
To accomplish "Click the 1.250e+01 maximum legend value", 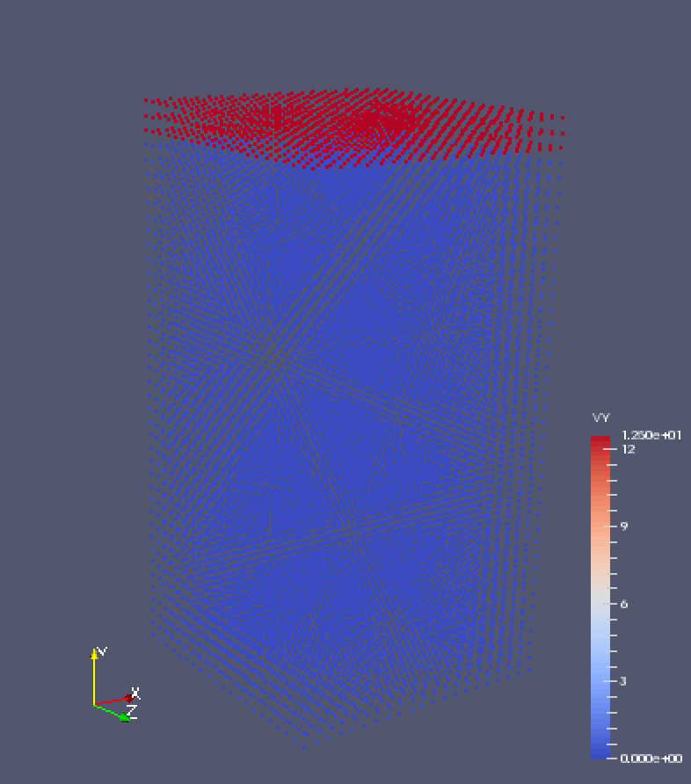I will tap(651, 435).
